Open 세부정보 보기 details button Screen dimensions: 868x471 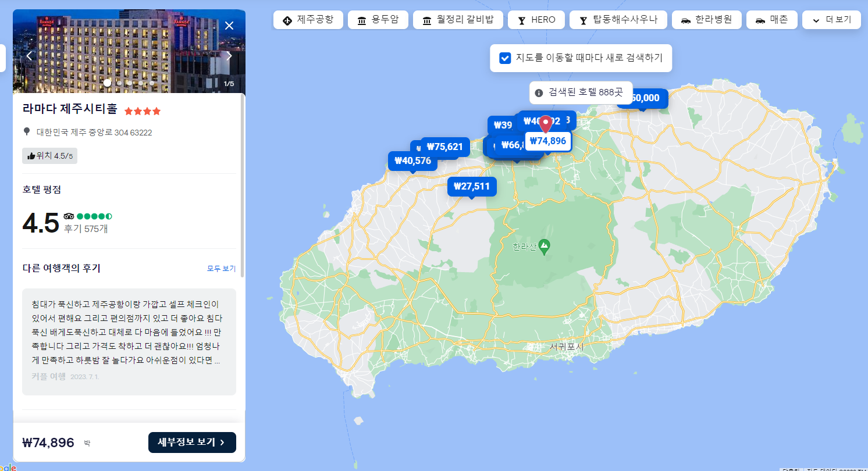(x=192, y=443)
